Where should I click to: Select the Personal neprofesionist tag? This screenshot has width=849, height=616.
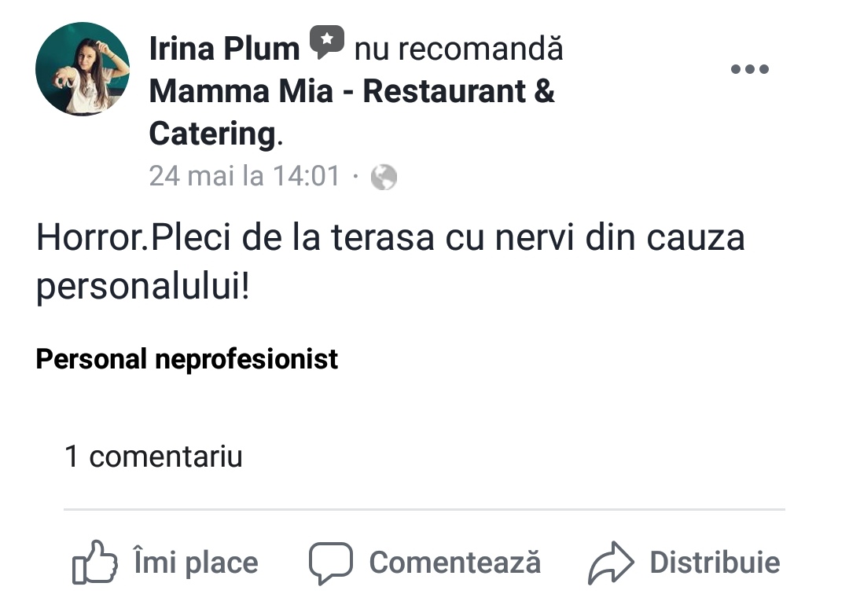(187, 359)
